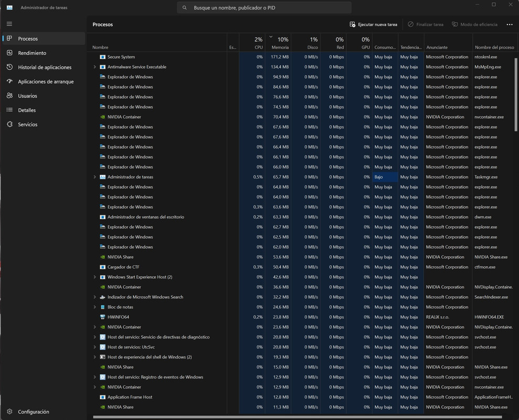Click the Administrador de ventanas del escritorio icon
The image size is (519, 420).
click(x=103, y=217)
